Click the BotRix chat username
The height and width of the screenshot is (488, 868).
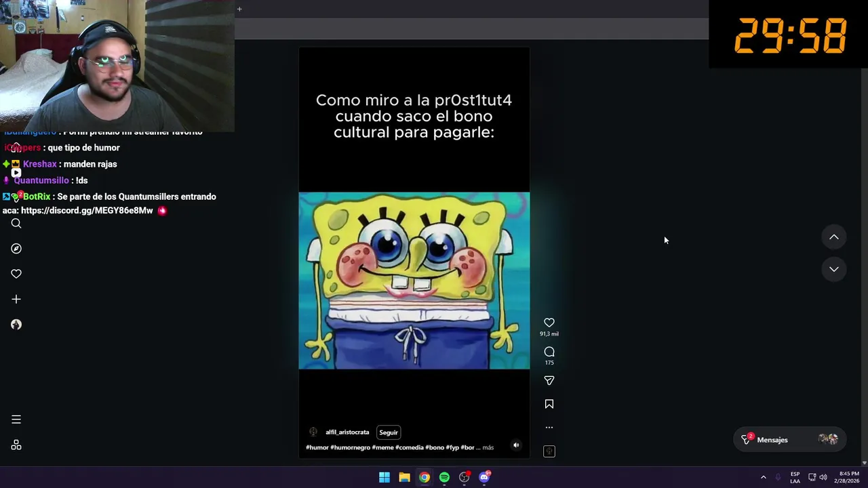tap(37, 197)
